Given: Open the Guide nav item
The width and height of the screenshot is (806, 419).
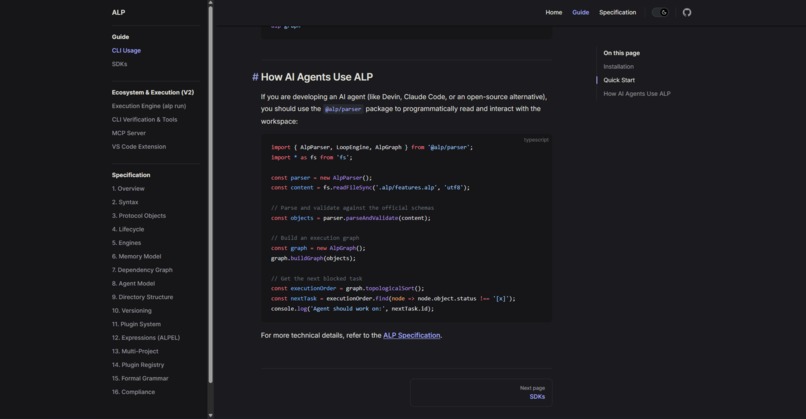Looking at the screenshot, I should 580,12.
